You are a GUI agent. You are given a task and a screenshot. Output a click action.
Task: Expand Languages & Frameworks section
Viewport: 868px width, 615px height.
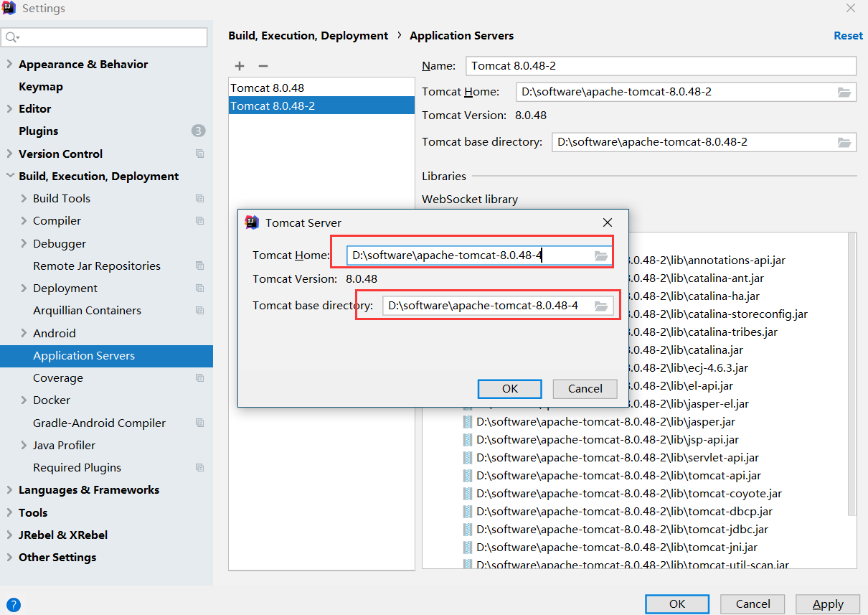pyautogui.click(x=9, y=489)
